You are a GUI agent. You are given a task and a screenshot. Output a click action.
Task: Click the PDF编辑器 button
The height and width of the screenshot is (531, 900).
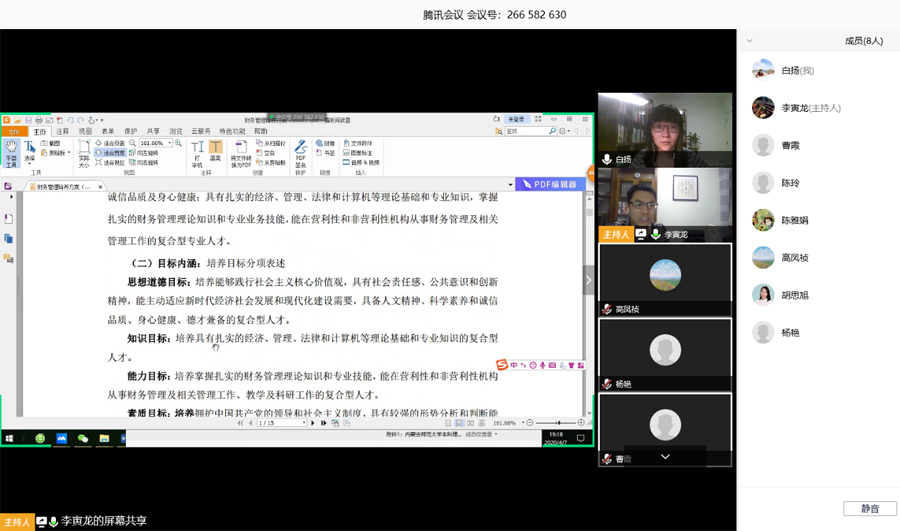tap(551, 185)
